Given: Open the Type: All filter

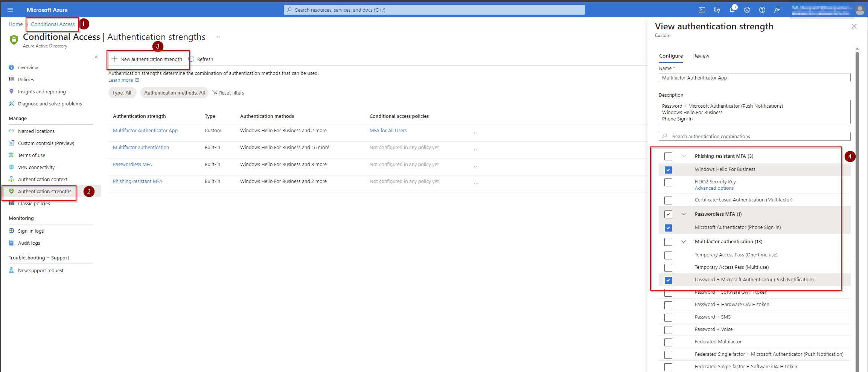Looking at the screenshot, I should [122, 93].
